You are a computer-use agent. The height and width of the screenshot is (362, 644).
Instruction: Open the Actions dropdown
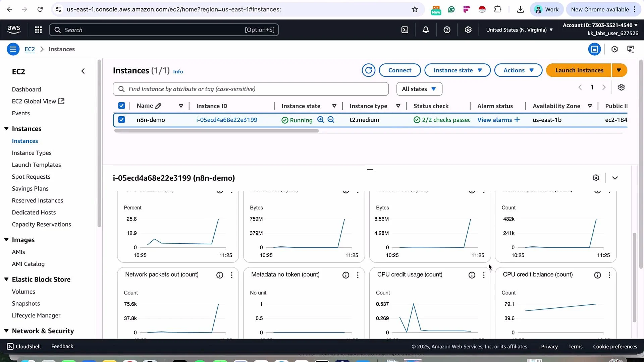(x=518, y=70)
